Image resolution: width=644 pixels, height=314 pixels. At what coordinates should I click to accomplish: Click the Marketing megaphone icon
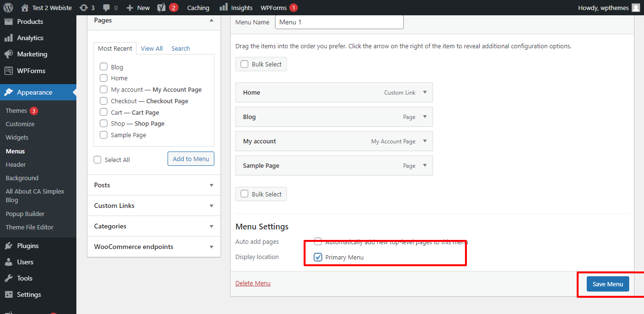click(x=8, y=54)
